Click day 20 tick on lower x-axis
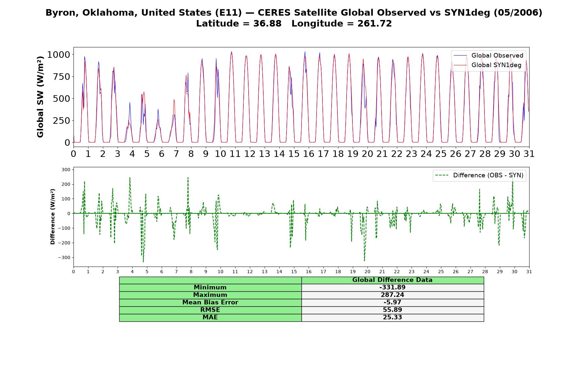Viewport: 588px width, 392px height. pyautogui.click(x=367, y=272)
